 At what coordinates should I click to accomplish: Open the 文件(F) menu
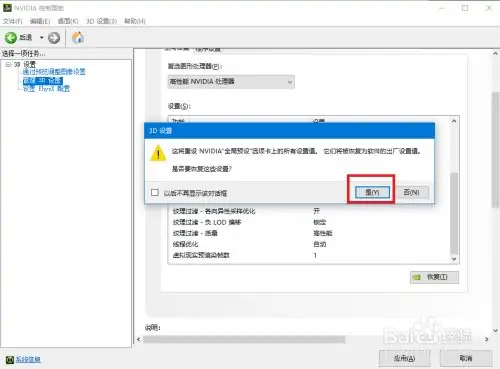click(12, 21)
